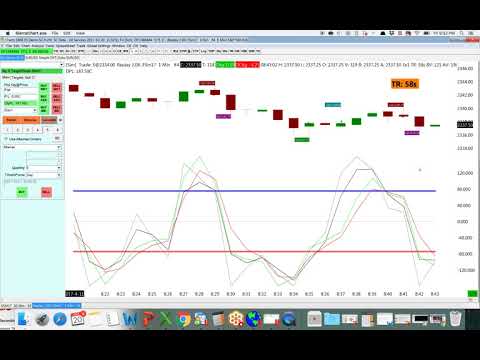The image size is (480, 360).
Task: Switch to the highlighted blue chart tab at bottom
Action: click(x=56, y=305)
